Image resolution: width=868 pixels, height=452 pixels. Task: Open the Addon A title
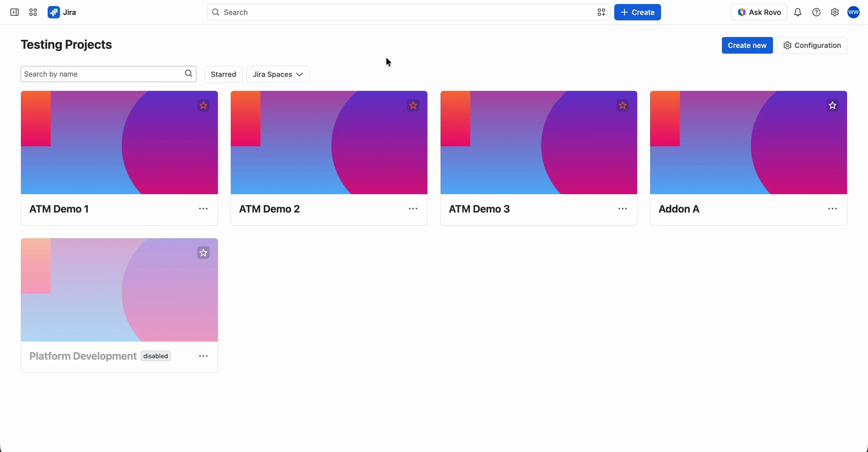[x=679, y=209]
